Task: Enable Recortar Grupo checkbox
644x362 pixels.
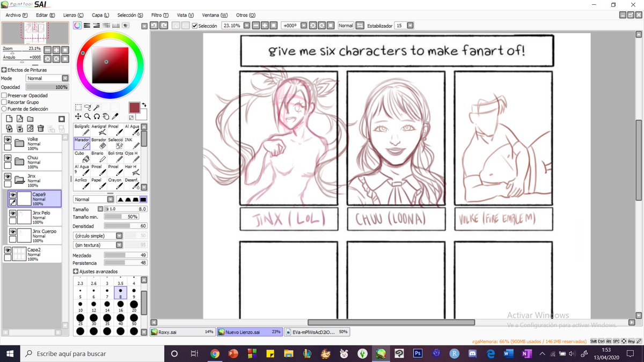Action: coord(4,102)
